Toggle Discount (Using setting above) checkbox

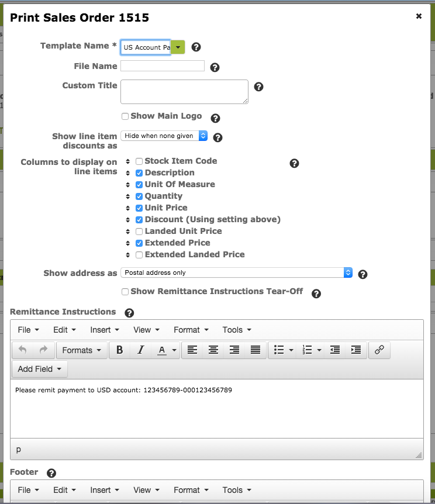(139, 220)
